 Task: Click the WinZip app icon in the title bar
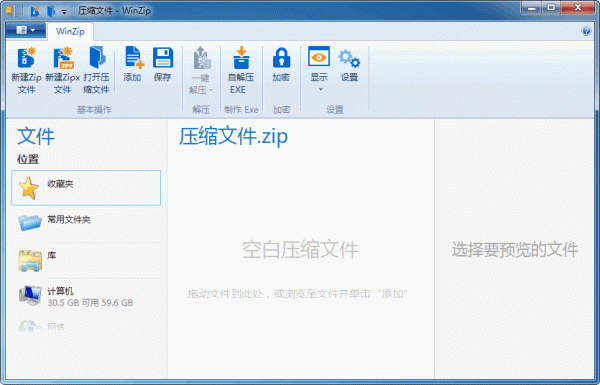click(10, 10)
